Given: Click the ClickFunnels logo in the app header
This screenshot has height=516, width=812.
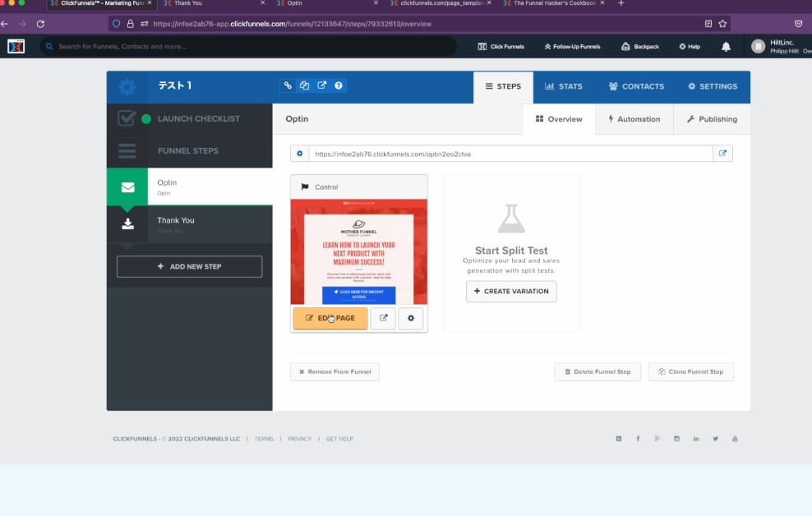Looking at the screenshot, I should 16,47.
